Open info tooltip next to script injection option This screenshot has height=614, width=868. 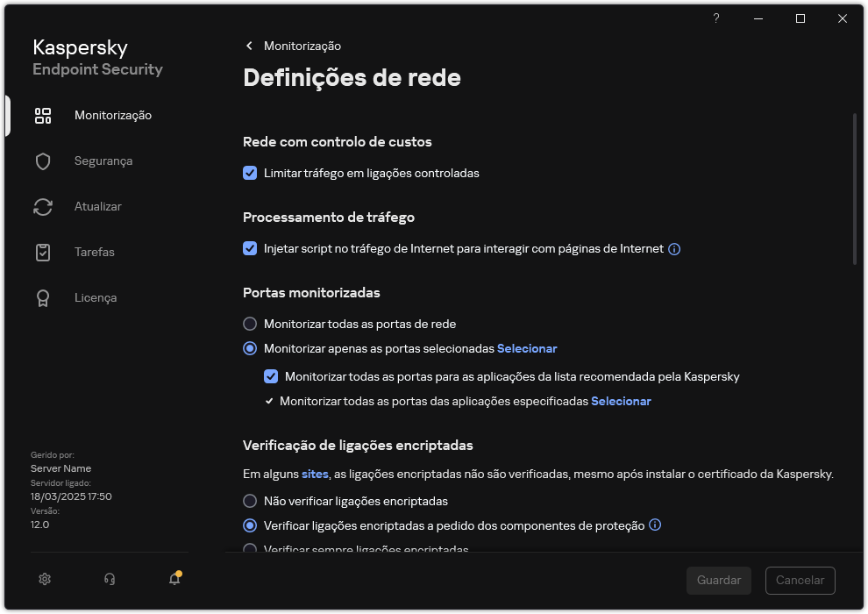tap(674, 248)
